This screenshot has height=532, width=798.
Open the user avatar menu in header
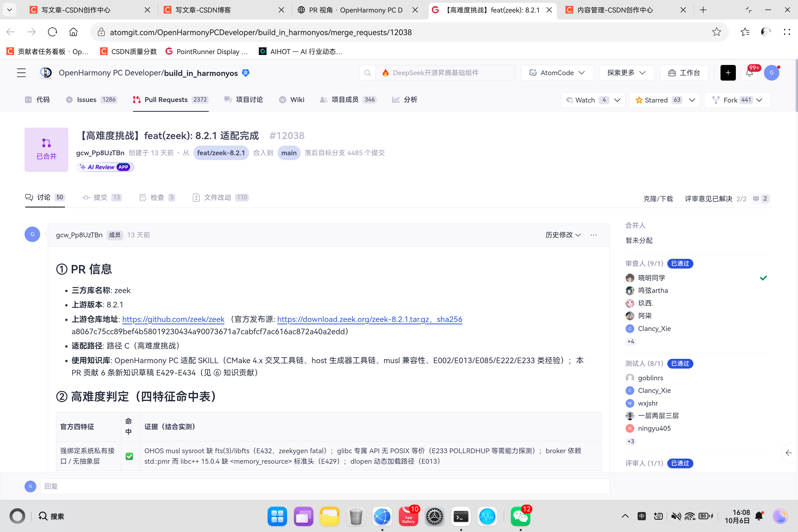[x=772, y=73]
